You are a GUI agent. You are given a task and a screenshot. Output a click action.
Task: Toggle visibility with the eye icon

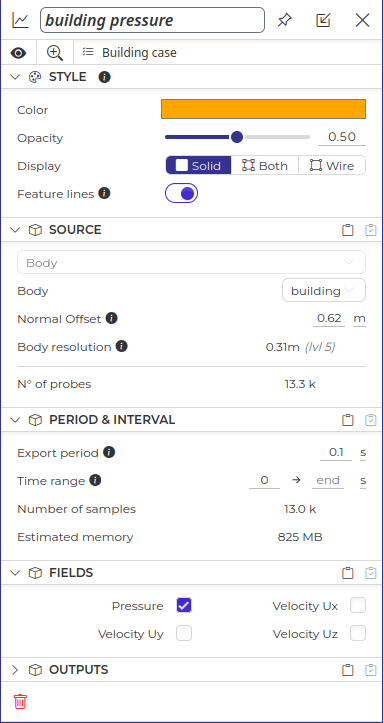point(18,53)
